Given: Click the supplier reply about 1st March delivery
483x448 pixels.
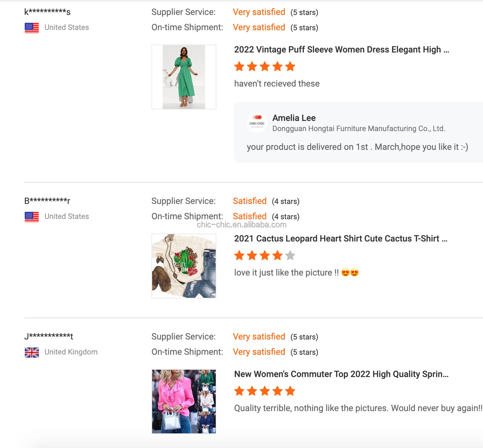Looking at the screenshot, I should pyautogui.click(x=357, y=147).
